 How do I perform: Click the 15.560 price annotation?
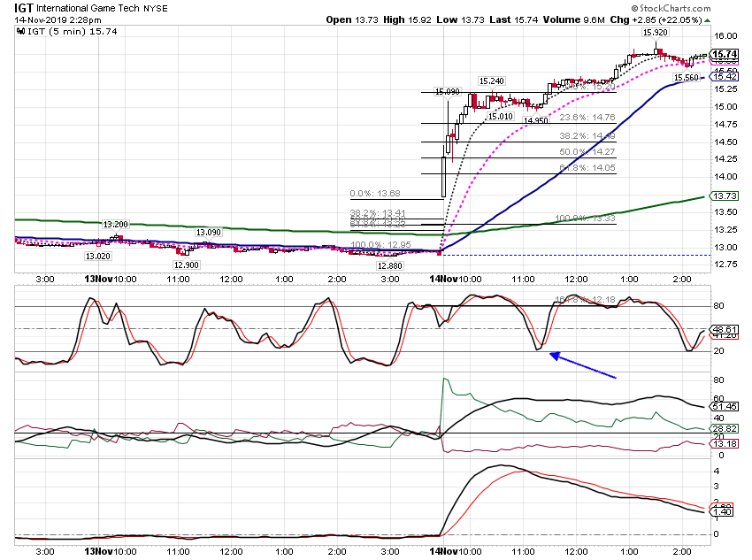point(686,78)
